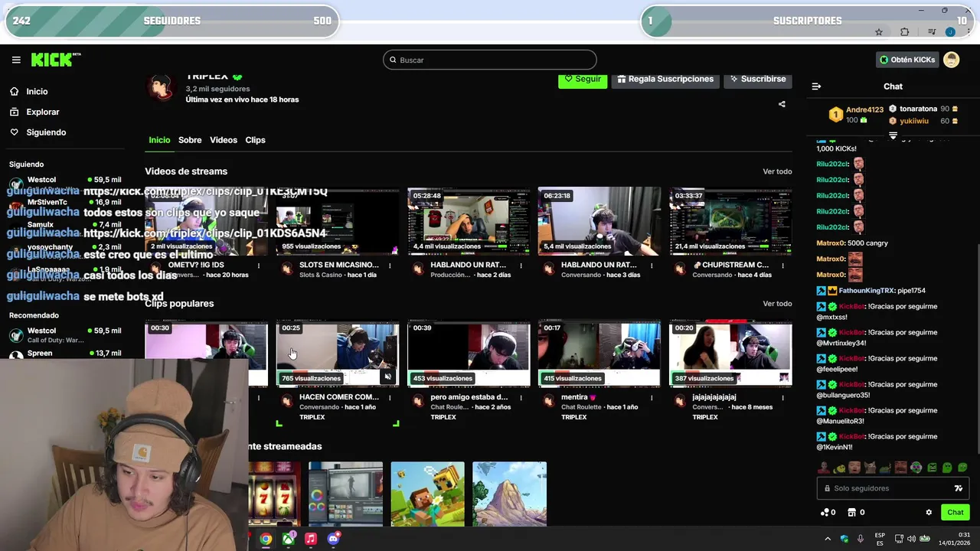Open the stream video with 5,4 mil visualizaciones
The image size is (980, 551).
coord(599,221)
